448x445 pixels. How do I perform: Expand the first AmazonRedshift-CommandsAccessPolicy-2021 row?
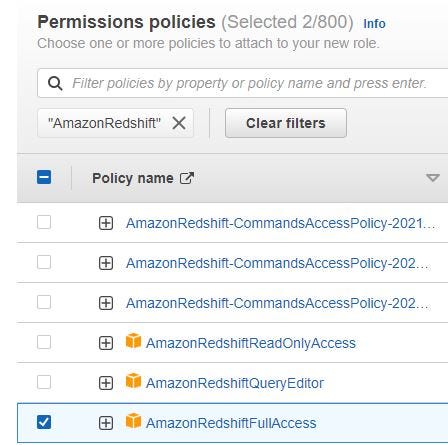click(106, 223)
